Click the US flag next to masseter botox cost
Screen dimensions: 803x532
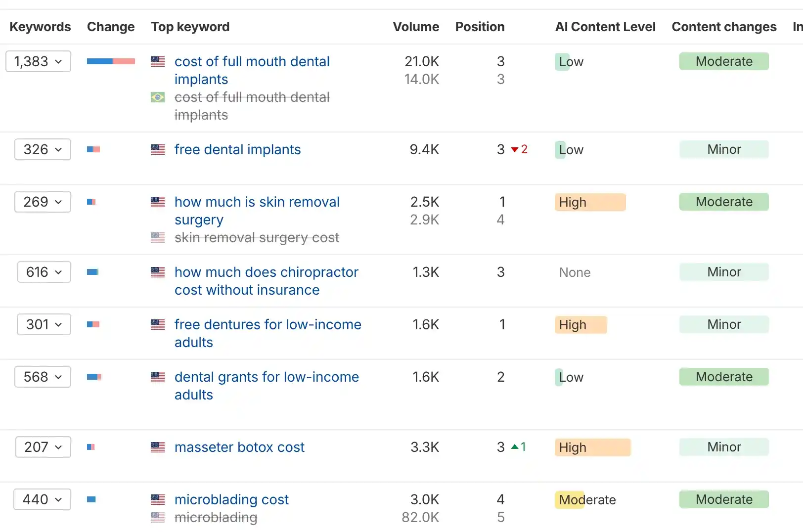click(158, 447)
